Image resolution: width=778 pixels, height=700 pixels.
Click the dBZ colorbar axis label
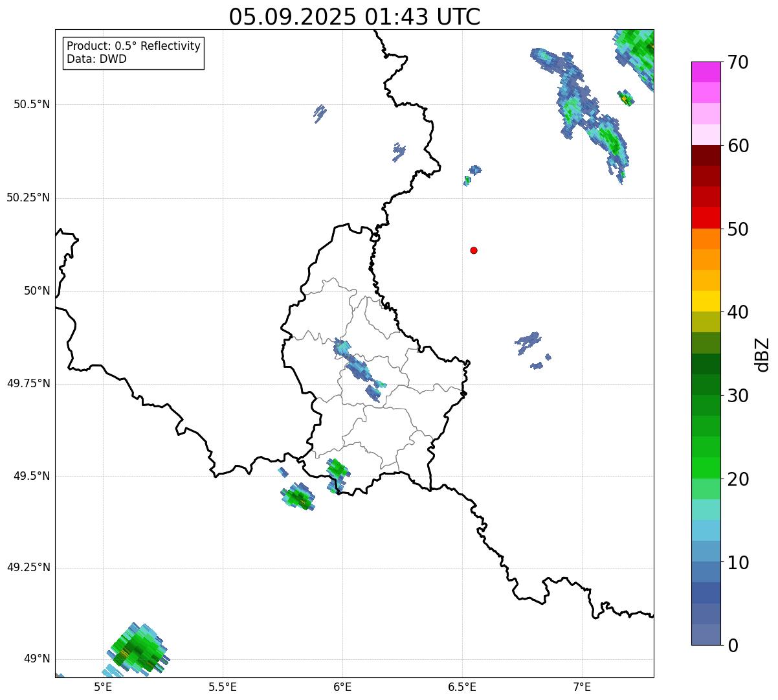762,354
